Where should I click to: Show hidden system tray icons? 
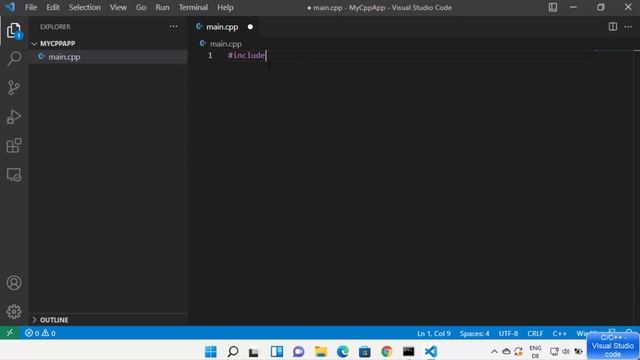click(494, 351)
